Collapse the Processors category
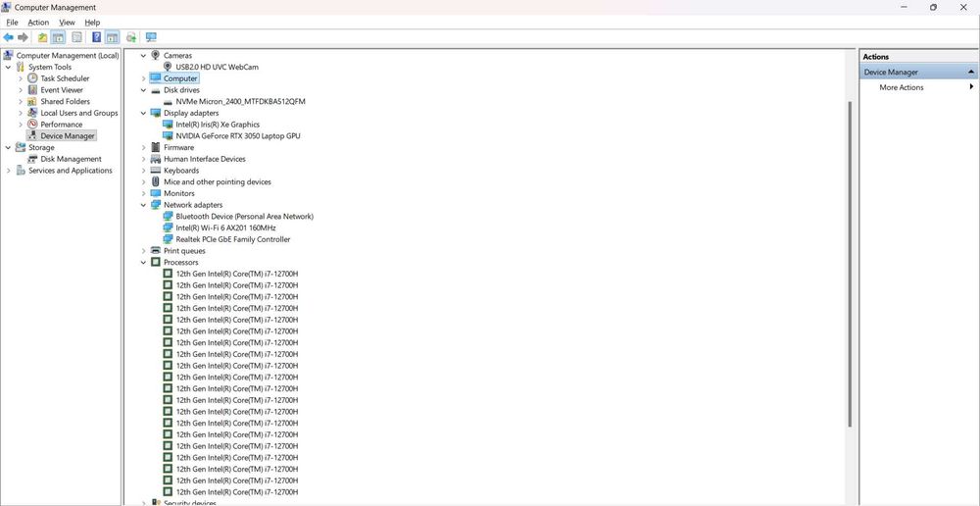This screenshot has height=506, width=980. (143, 263)
